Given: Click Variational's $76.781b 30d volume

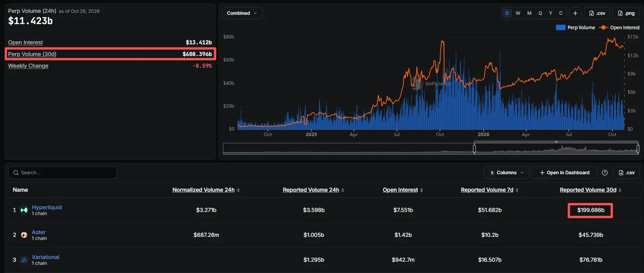Looking at the screenshot, I should (x=591, y=260).
